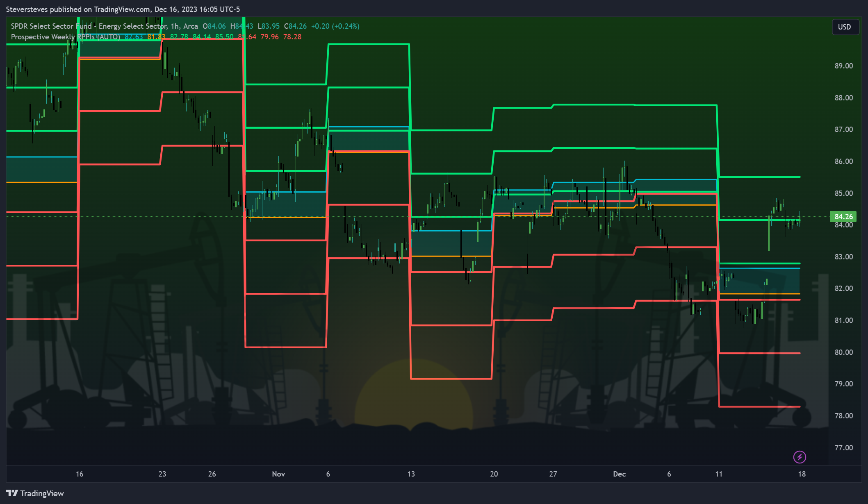Click the 88.00 price axis label
This screenshot has height=504, width=868.
pyautogui.click(x=844, y=98)
